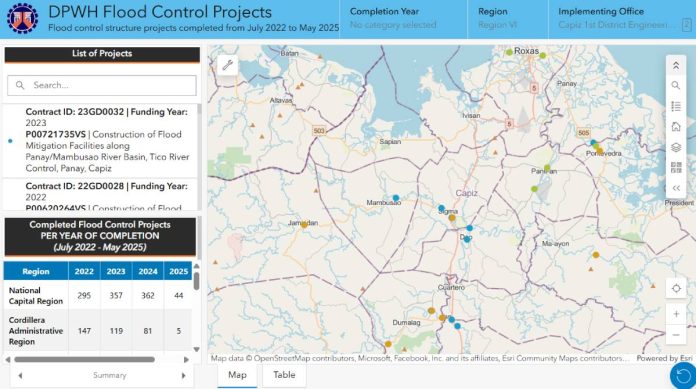Collapse the side tools with double left chevron
The height and width of the screenshot is (389, 696).
click(x=676, y=188)
